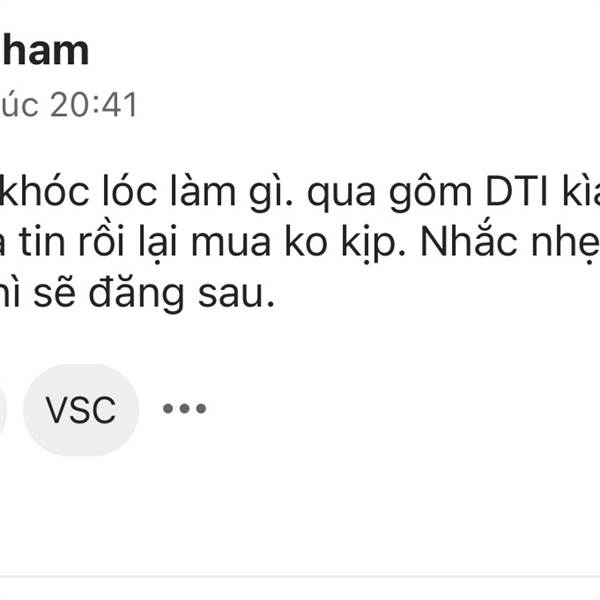
Task: Select the partially visible tag chip left of VSC
Action: coord(3,410)
